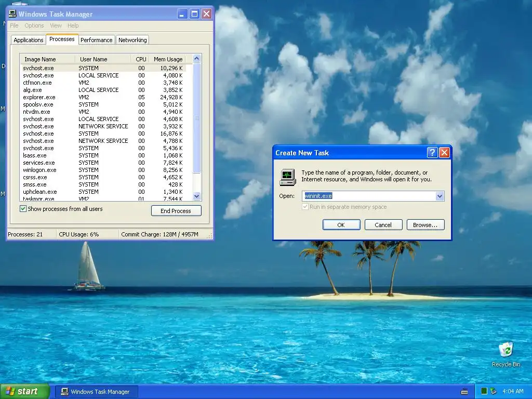Select the ctfmon.exe process row
Screen dimensions: 532x399
point(103,83)
